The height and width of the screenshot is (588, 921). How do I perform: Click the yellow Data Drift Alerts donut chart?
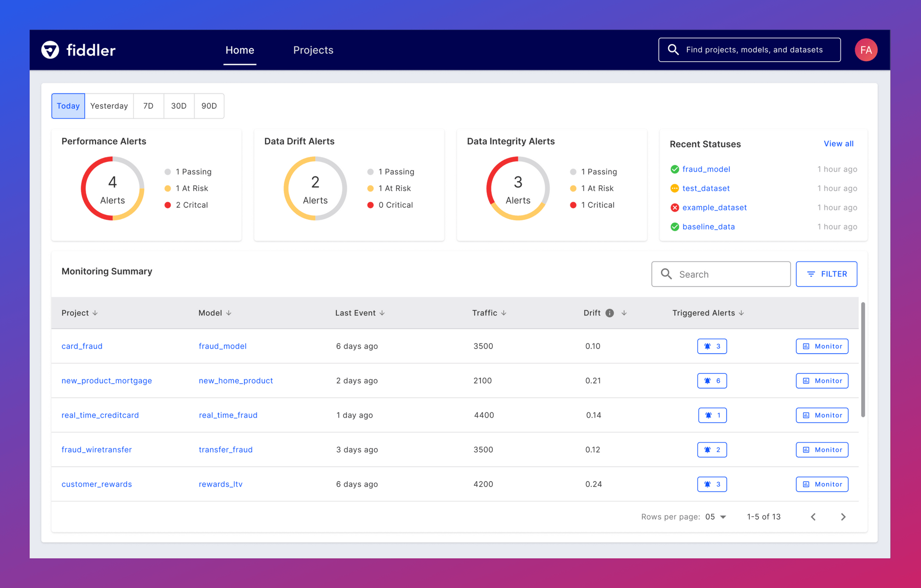point(315,188)
